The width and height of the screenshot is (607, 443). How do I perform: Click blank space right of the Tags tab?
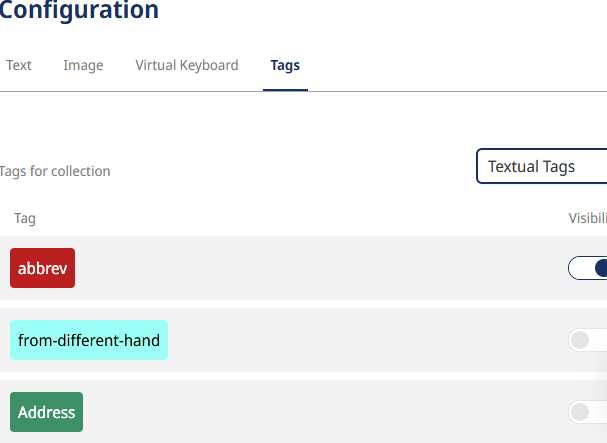450,66
